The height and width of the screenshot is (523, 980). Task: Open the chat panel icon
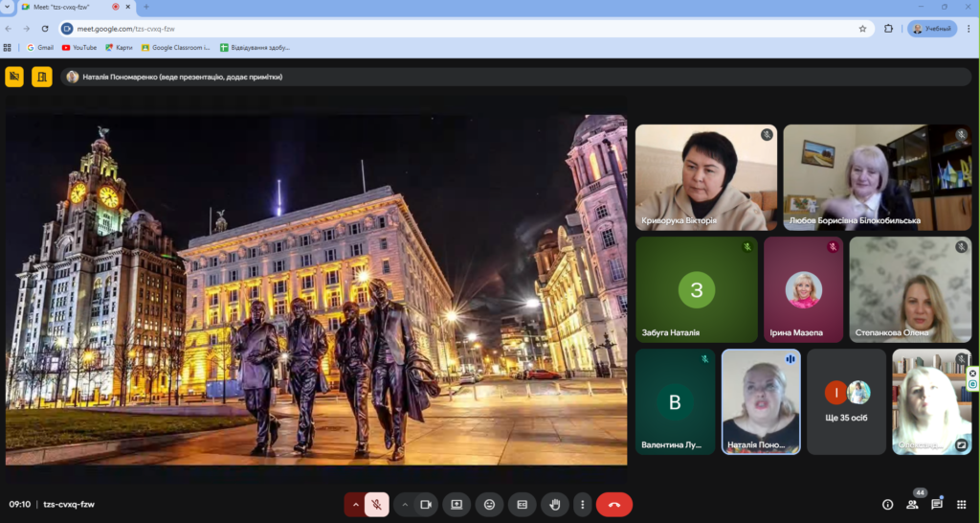point(937,504)
